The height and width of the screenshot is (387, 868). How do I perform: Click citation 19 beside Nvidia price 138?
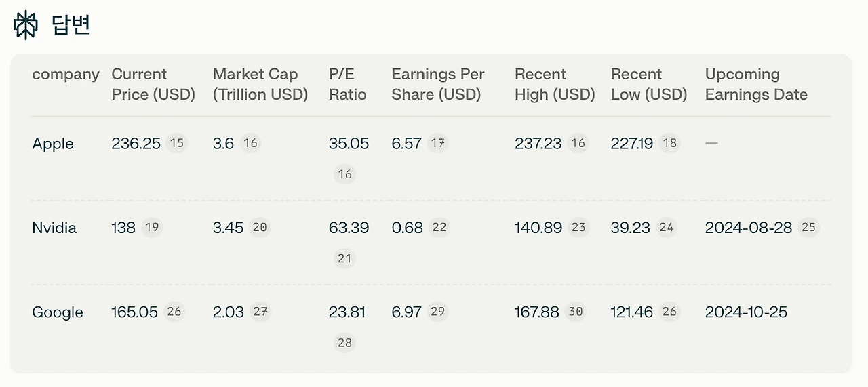(152, 227)
